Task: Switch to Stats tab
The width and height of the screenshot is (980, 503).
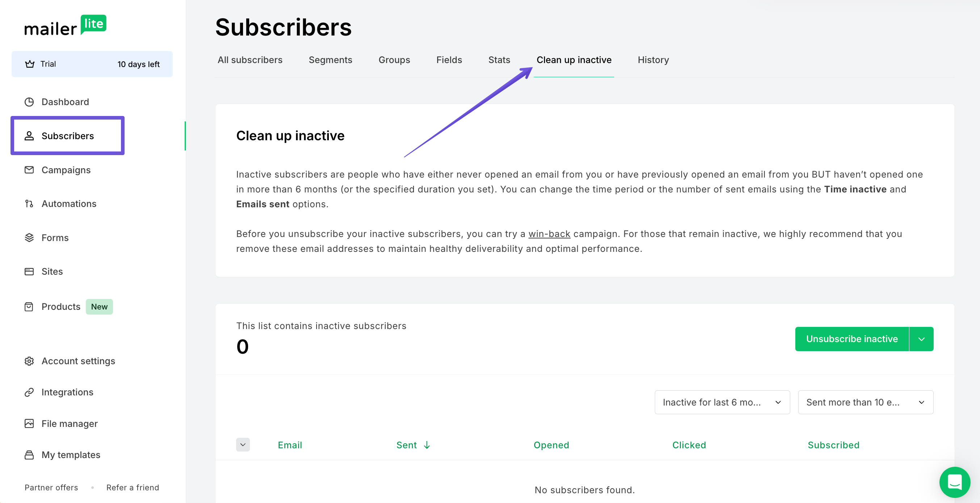Action: [499, 60]
